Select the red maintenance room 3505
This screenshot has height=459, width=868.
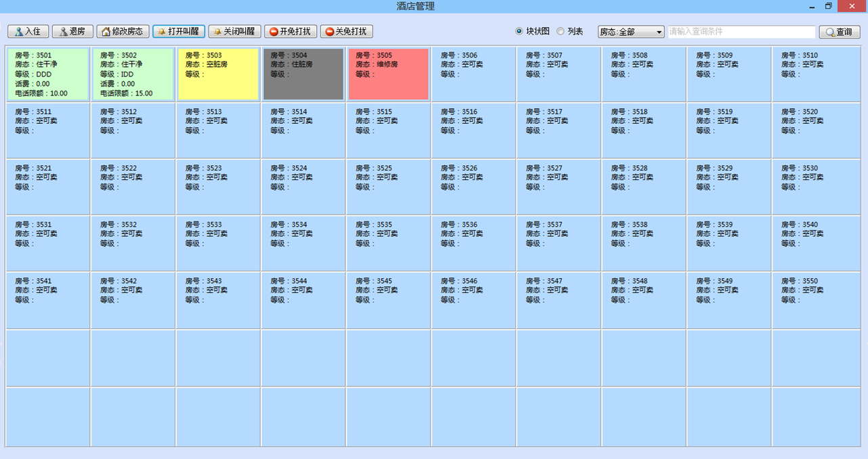tap(389, 74)
